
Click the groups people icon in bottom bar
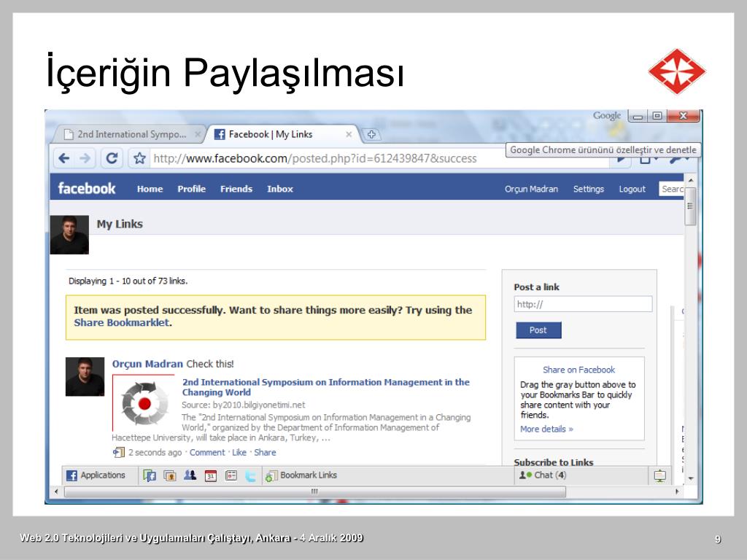tap(190, 475)
